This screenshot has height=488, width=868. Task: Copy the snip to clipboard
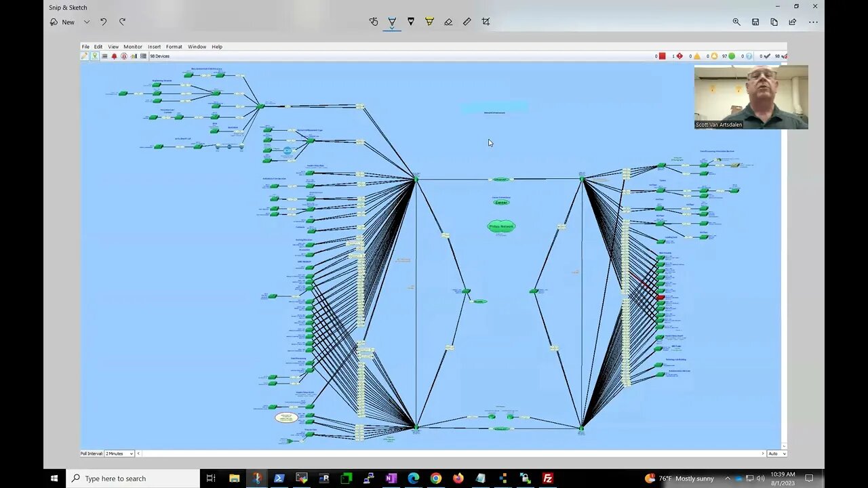[x=774, y=22]
